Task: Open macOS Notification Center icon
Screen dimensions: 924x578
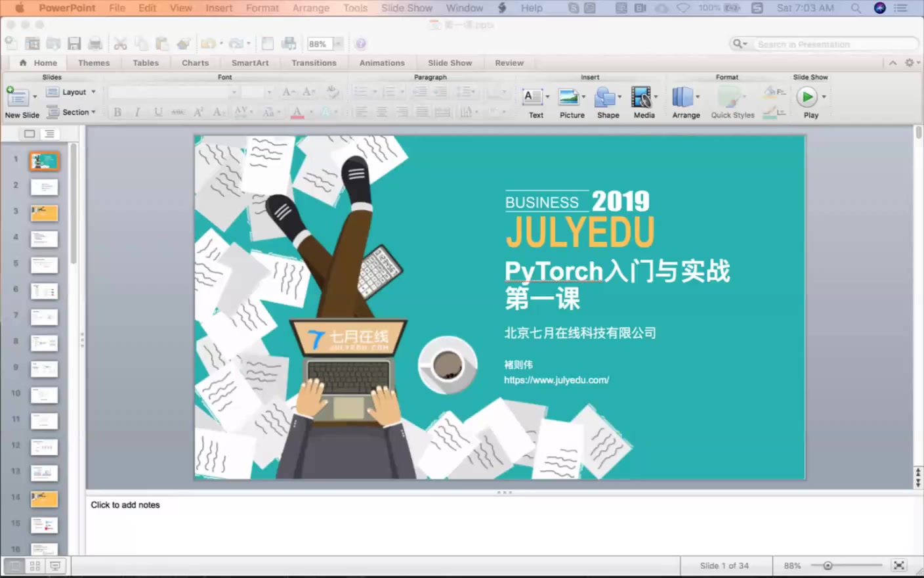Action: click(901, 8)
